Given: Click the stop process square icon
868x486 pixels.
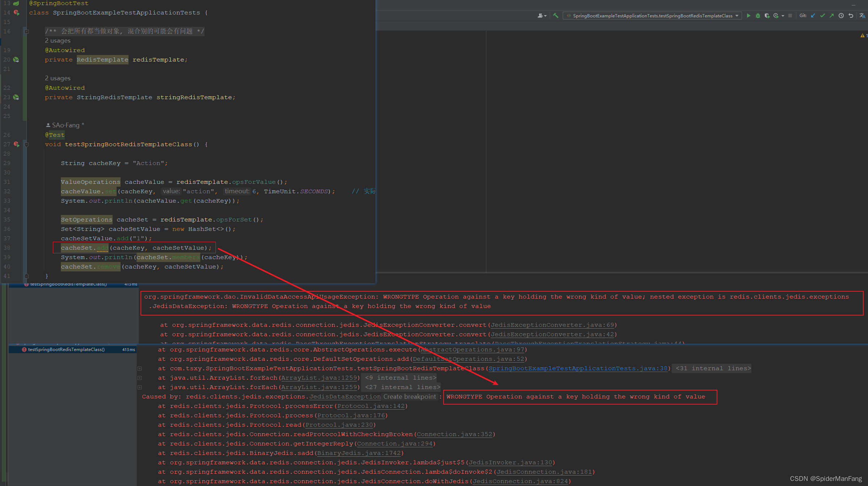Looking at the screenshot, I should pyautogui.click(x=790, y=16).
